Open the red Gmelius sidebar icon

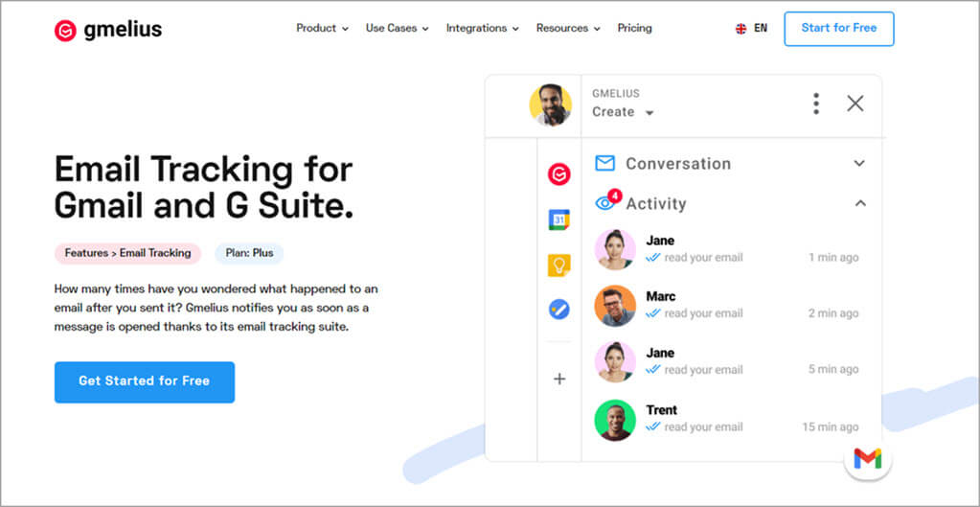coord(559,173)
